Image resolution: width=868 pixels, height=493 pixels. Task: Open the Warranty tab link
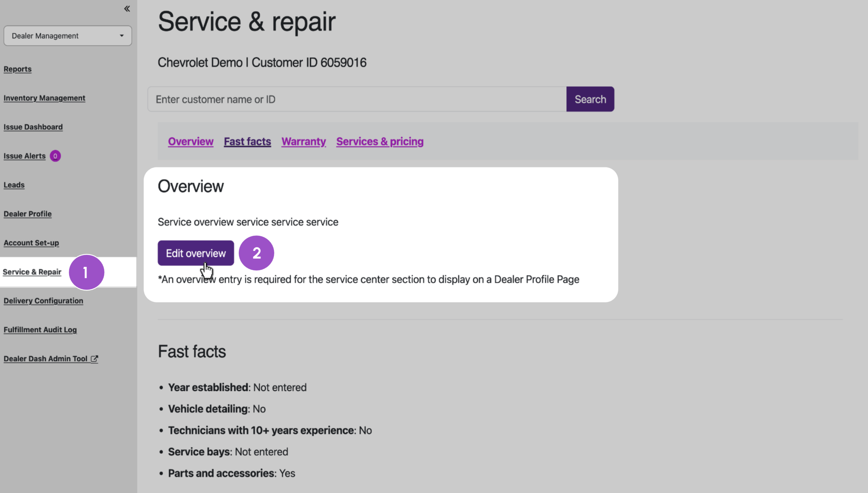pyautogui.click(x=303, y=141)
